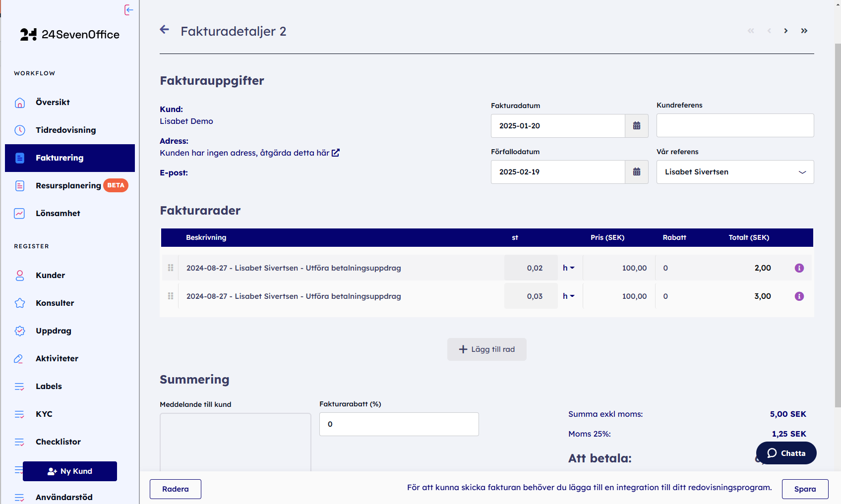The width and height of the screenshot is (841, 504).
Task: Navigate to Kunder in the register menu
Action: [x=50, y=275]
